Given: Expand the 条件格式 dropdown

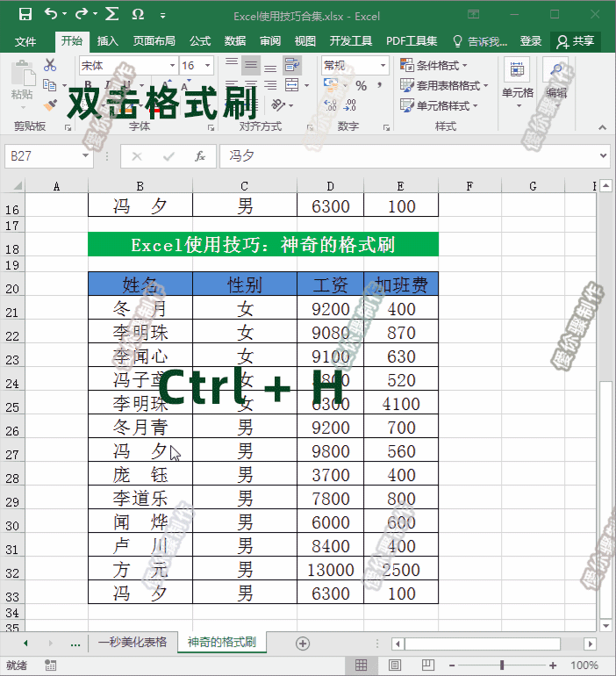Looking at the screenshot, I should [x=433, y=66].
